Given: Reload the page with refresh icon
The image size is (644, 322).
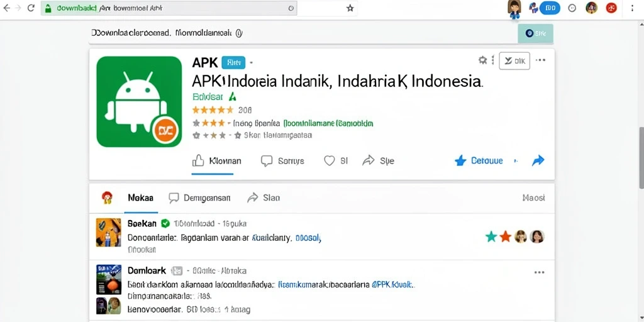Looking at the screenshot, I should point(31,8).
